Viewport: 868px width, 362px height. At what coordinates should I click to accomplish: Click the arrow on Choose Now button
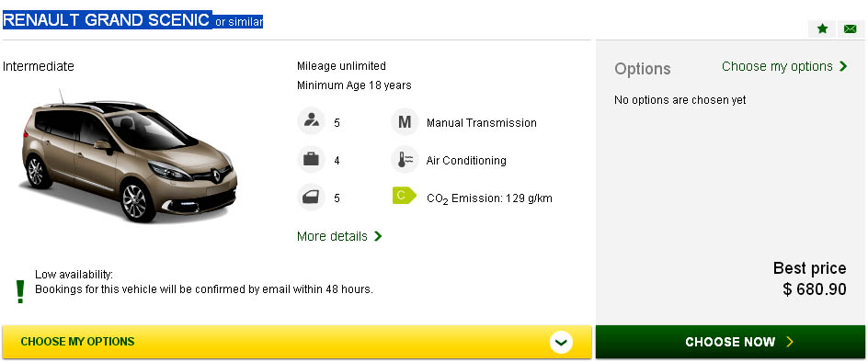click(790, 342)
